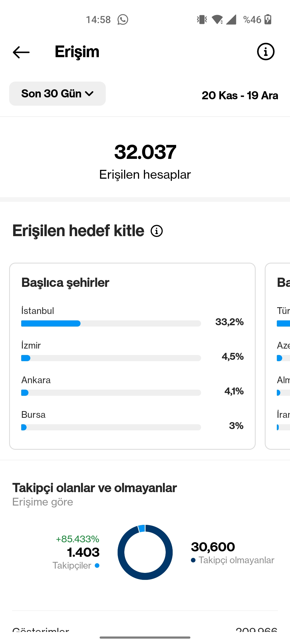Tap the cellular signal icon
The height and width of the screenshot is (644, 290).
tap(231, 20)
